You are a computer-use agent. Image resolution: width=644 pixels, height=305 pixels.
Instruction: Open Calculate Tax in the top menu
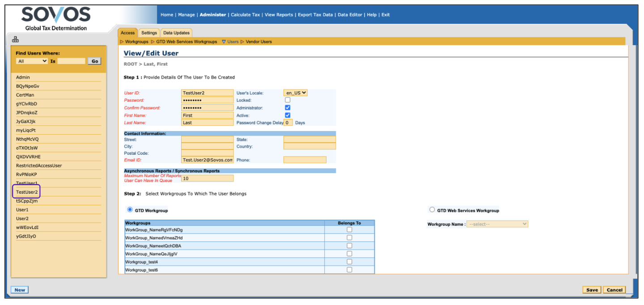tap(245, 15)
